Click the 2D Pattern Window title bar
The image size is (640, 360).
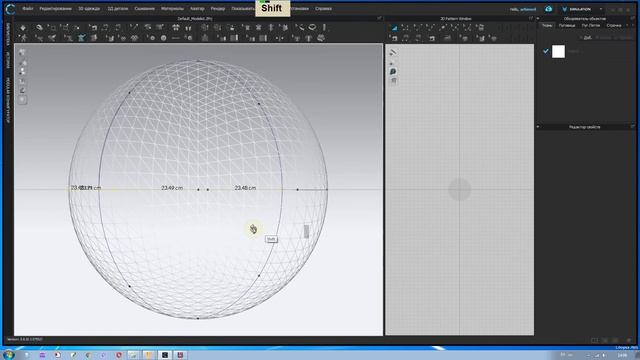click(456, 19)
